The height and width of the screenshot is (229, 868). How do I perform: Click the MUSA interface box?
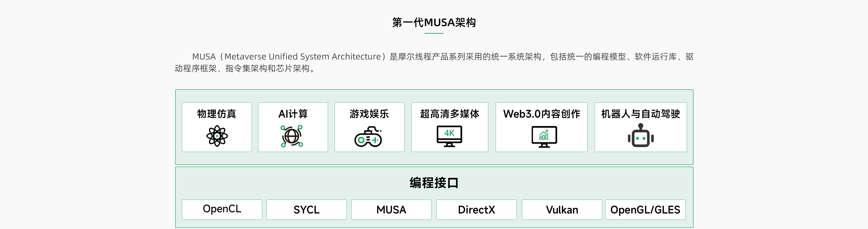[x=391, y=210]
